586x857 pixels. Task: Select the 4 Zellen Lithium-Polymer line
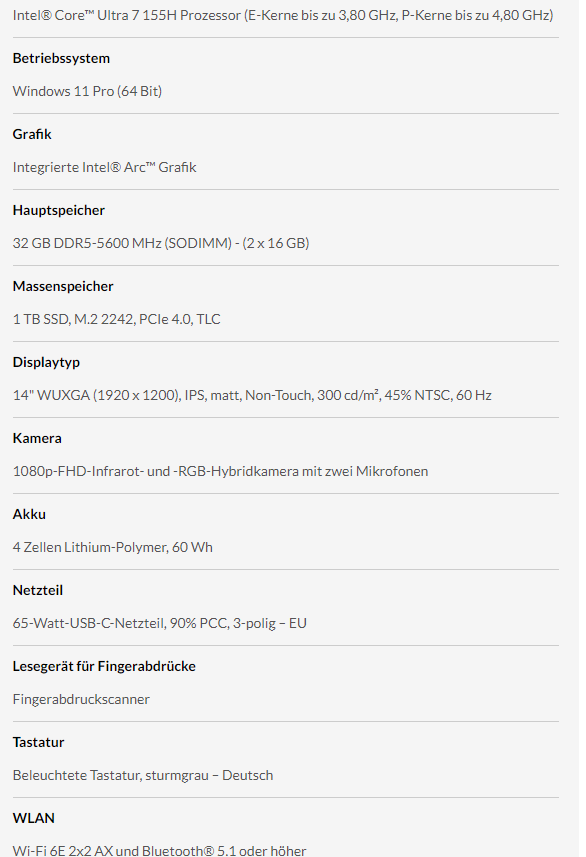(x=113, y=547)
